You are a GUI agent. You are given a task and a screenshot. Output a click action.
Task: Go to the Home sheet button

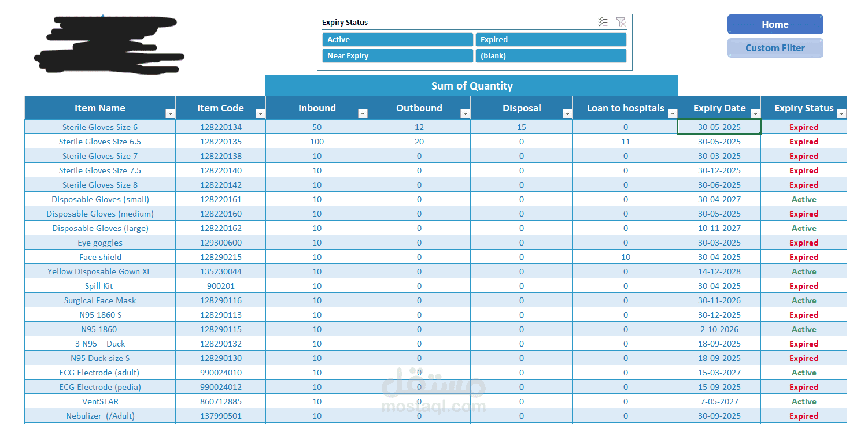(x=775, y=24)
